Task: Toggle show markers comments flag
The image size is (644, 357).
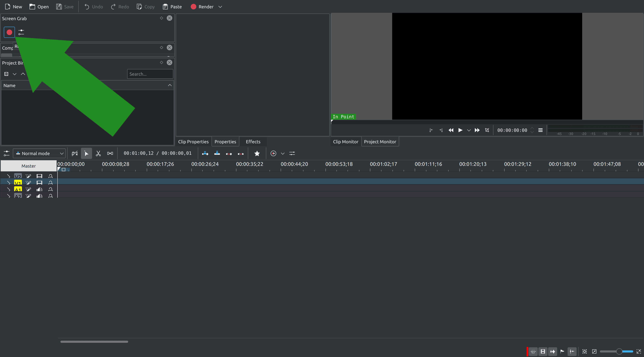Action: tap(562, 351)
